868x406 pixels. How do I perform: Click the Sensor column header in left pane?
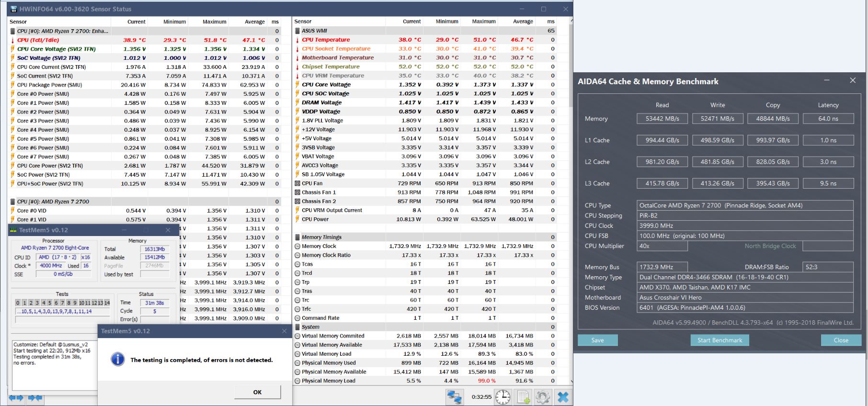pos(60,22)
